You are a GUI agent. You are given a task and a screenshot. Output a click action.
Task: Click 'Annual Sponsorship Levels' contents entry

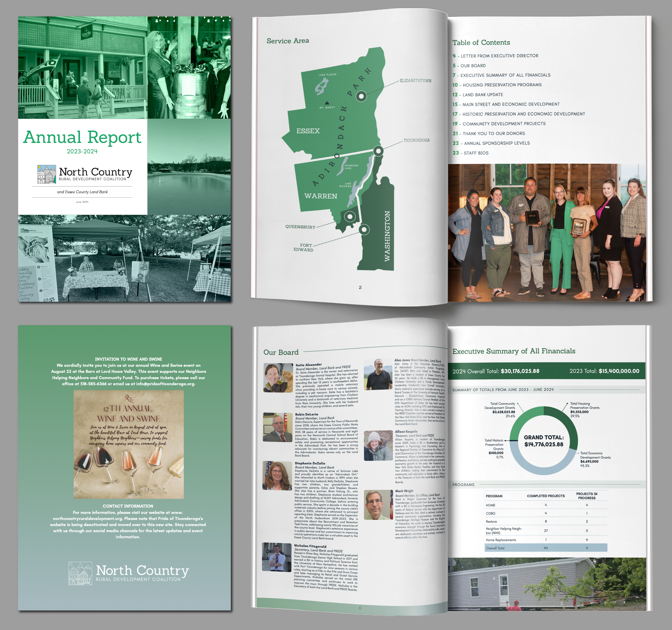pos(491,143)
